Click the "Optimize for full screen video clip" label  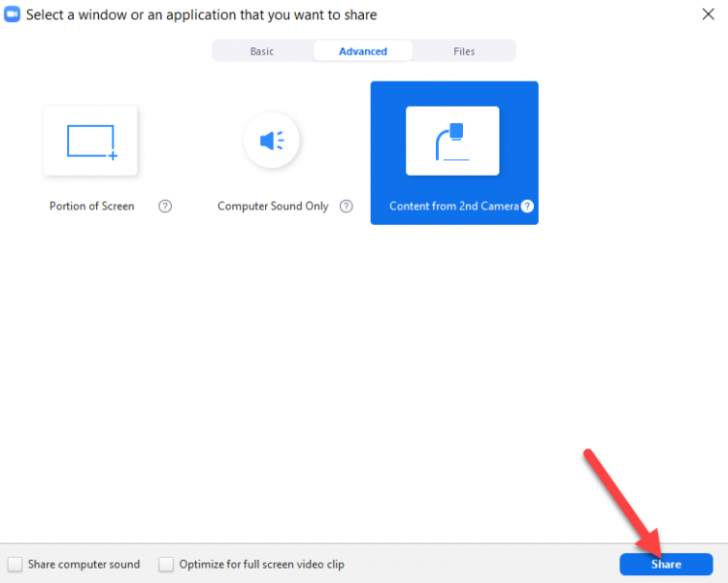click(261, 565)
